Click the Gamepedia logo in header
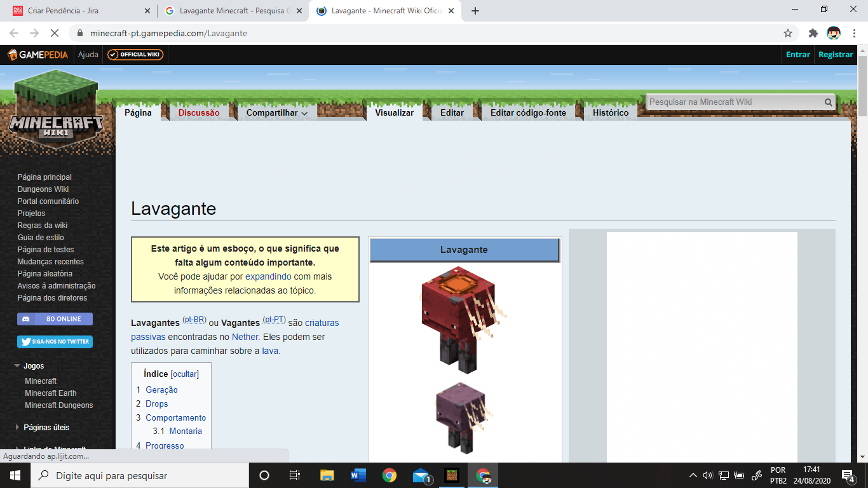The height and width of the screenshot is (488, 868). [x=38, y=55]
